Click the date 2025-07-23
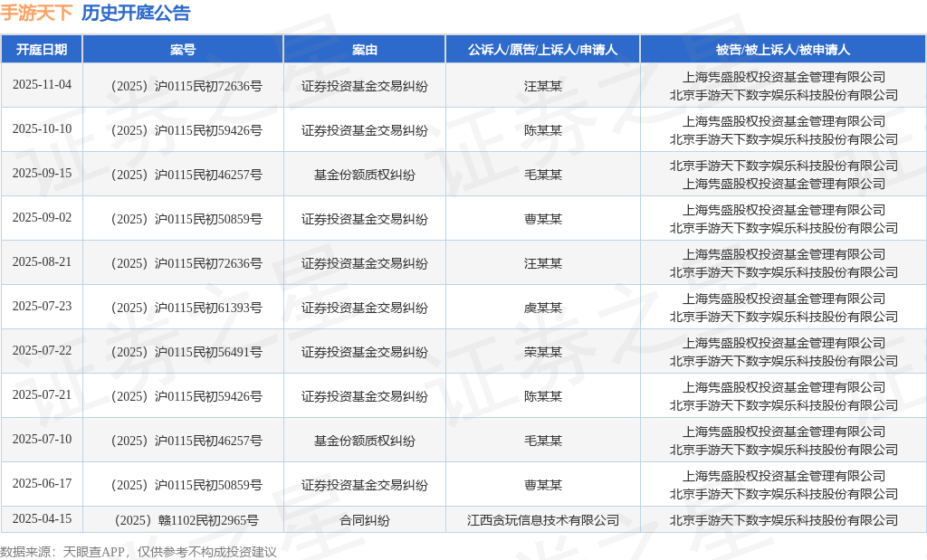The image size is (927, 560). (42, 306)
